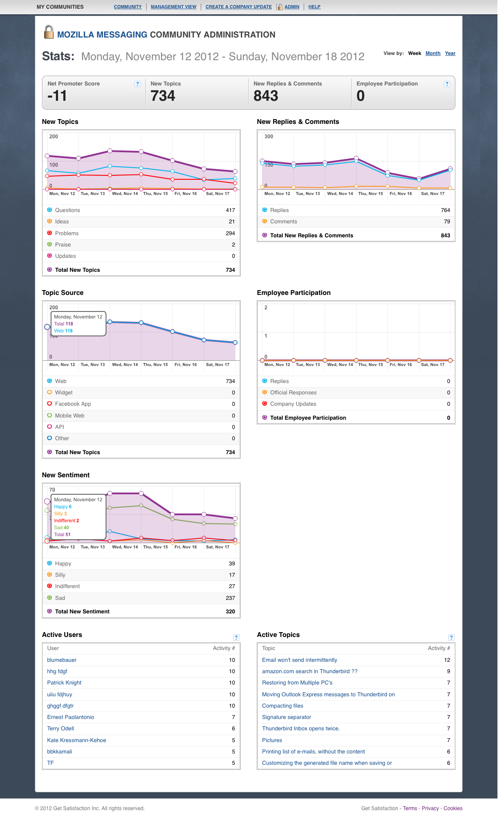
Task: Click MY COMMUNITIES in the top bar
Action: pos(60,7)
